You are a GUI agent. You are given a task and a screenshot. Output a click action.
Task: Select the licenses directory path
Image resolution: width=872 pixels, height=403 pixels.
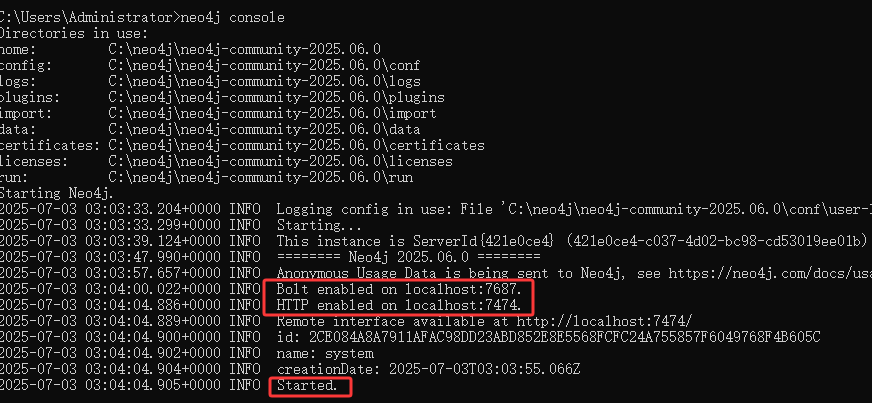coord(280,162)
